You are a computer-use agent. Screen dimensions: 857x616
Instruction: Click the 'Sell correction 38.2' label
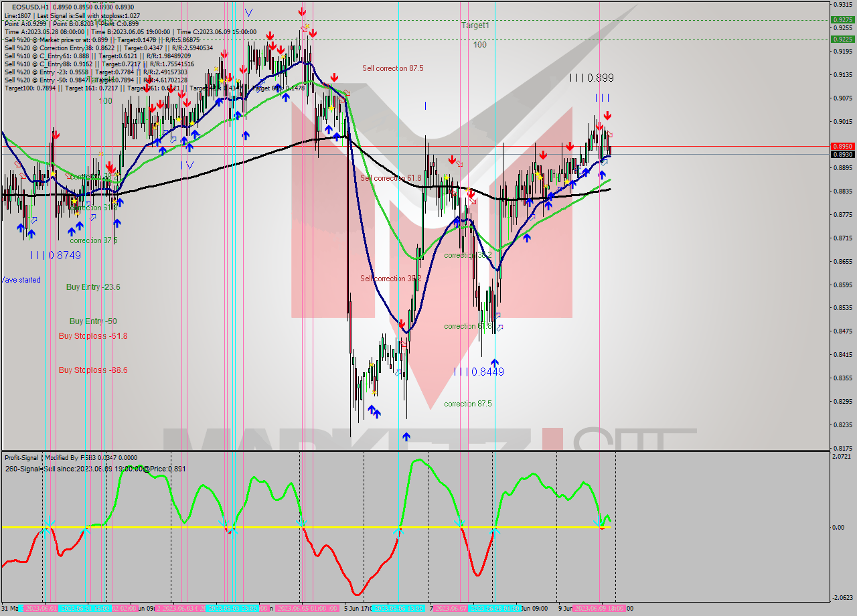(391, 279)
